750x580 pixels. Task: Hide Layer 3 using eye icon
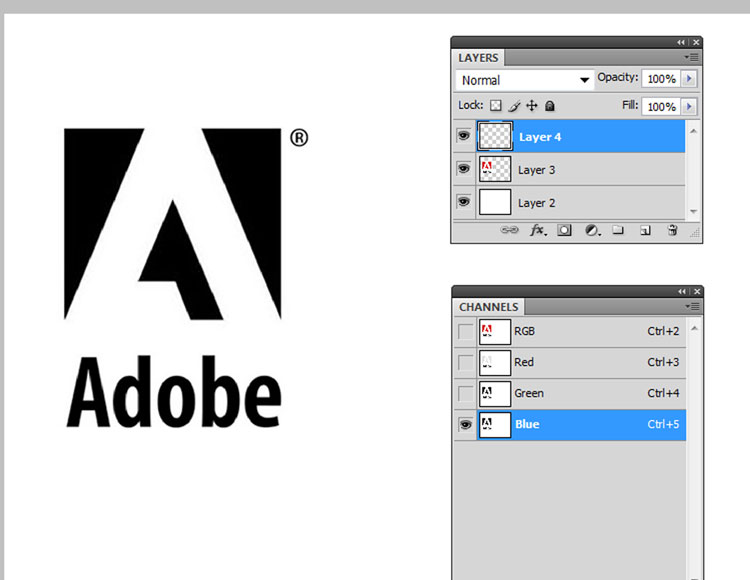click(x=463, y=169)
